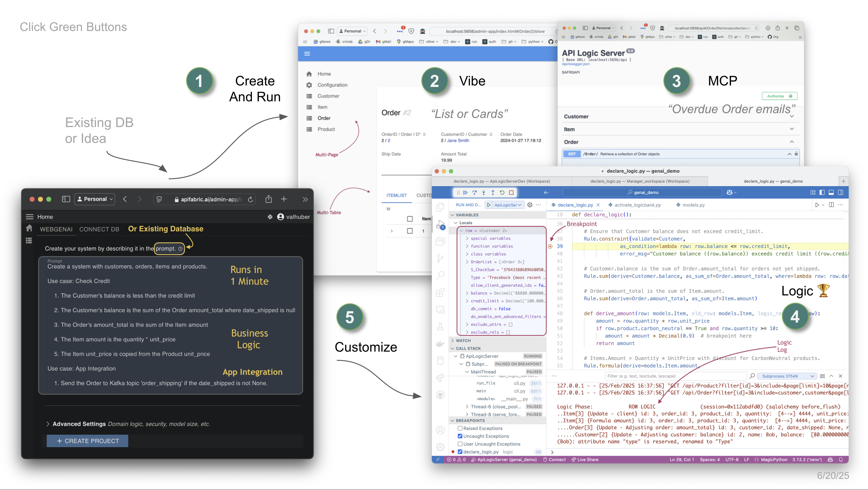Click the debug console Filter input field
Screen dimensions: 868x490
click(x=676, y=376)
